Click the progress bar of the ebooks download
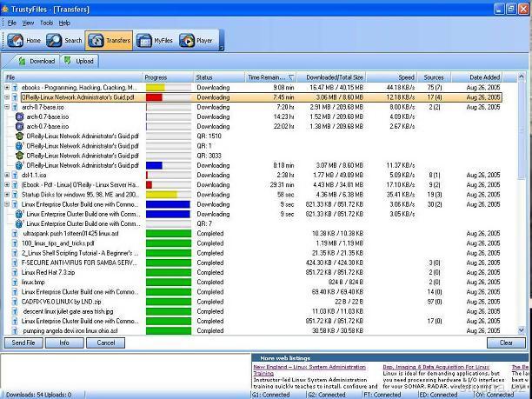Image resolution: width=532 pixels, height=399 pixels. pyautogui.click(x=167, y=88)
